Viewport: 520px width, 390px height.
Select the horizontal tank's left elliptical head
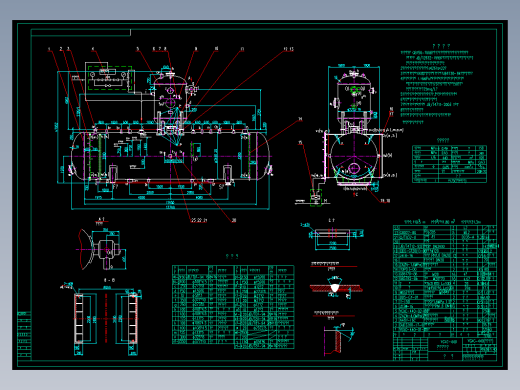point(78,156)
